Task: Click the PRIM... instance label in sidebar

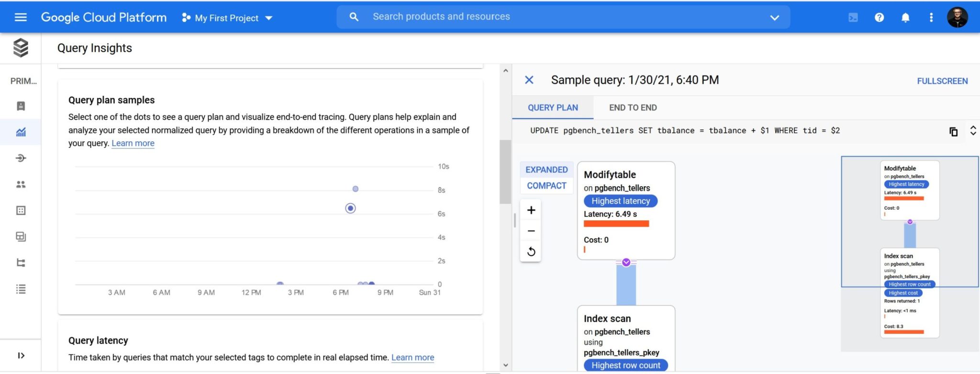Action: coord(23,81)
